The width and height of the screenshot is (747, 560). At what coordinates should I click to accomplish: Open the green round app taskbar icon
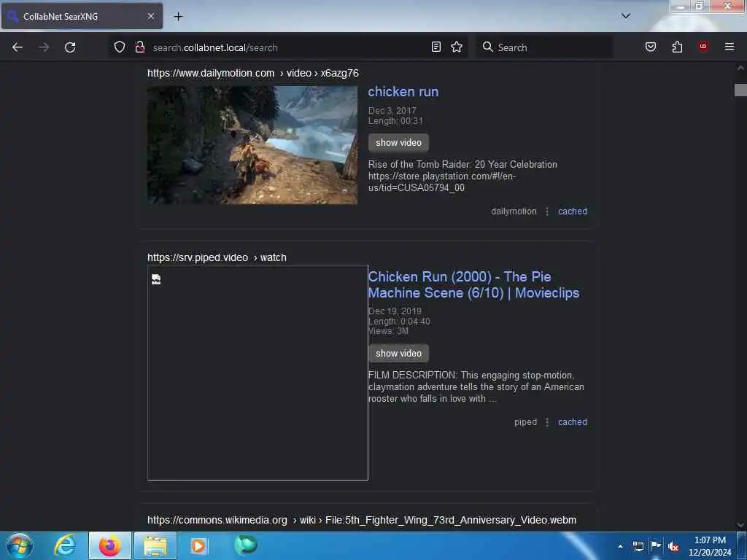click(246, 545)
